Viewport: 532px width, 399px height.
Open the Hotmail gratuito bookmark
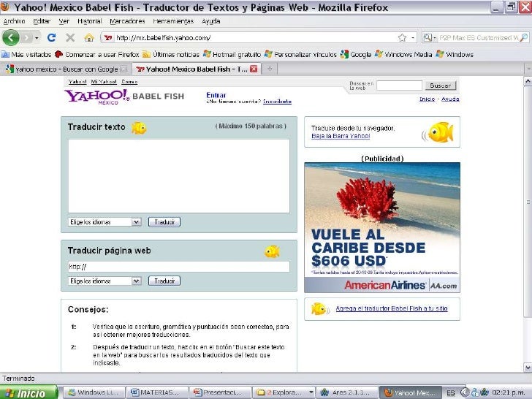tap(232, 54)
